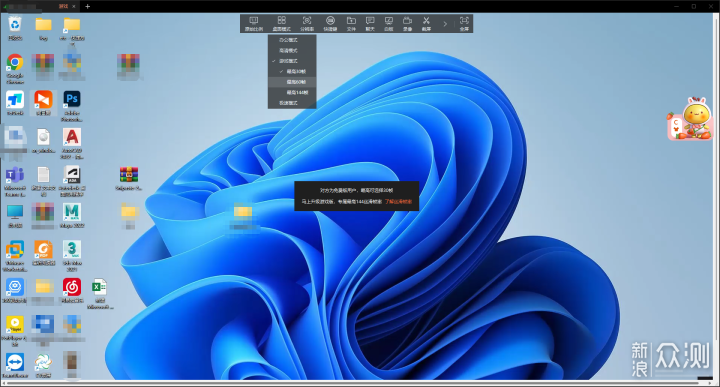
Task: Launch the blue ToDesk desktop shortcut
Action: point(15,102)
